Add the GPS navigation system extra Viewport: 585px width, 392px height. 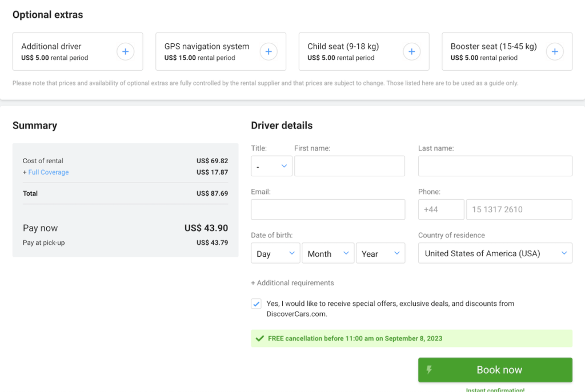(x=269, y=51)
